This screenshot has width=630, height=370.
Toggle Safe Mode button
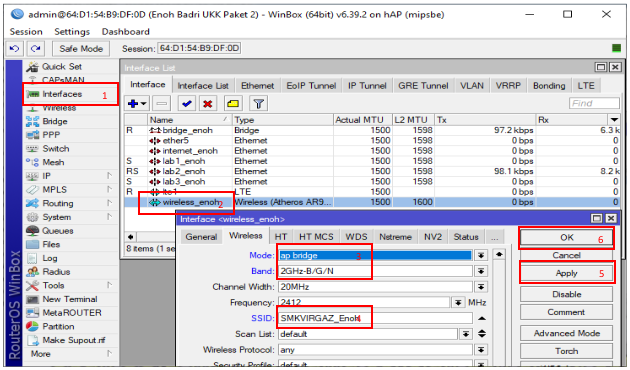(81, 49)
